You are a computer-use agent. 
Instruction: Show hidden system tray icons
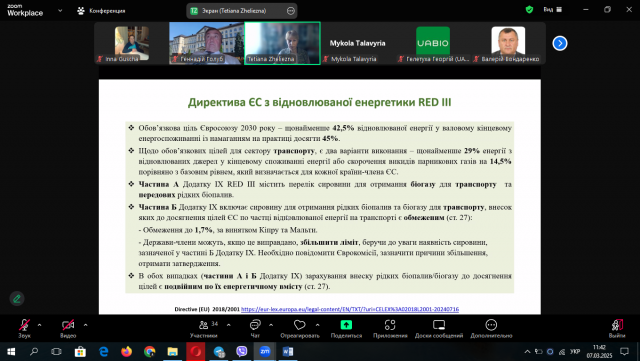click(x=527, y=351)
